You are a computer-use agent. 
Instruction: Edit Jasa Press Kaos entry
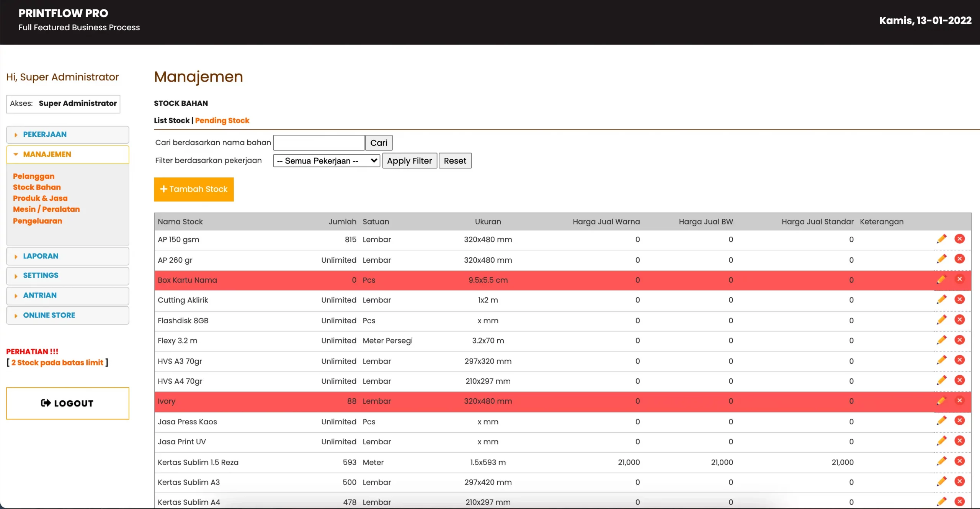(941, 421)
